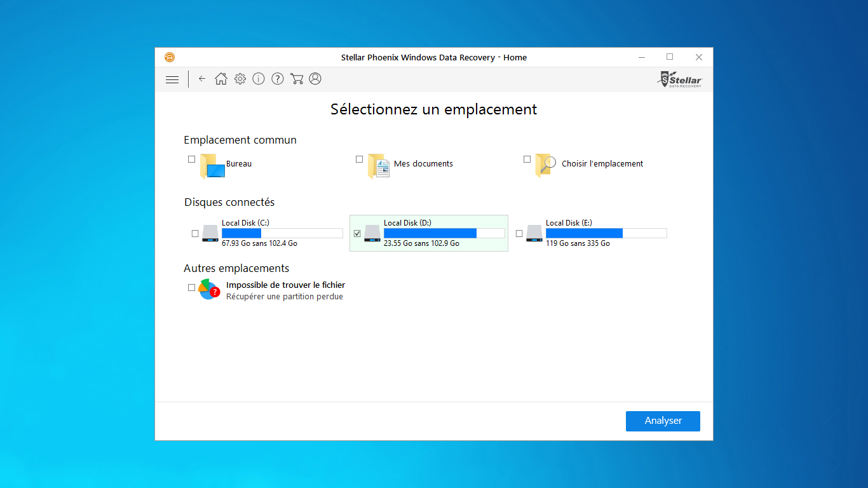This screenshot has height=488, width=868.
Task: Check the Local Disk (E:) checkbox
Action: 519,234
